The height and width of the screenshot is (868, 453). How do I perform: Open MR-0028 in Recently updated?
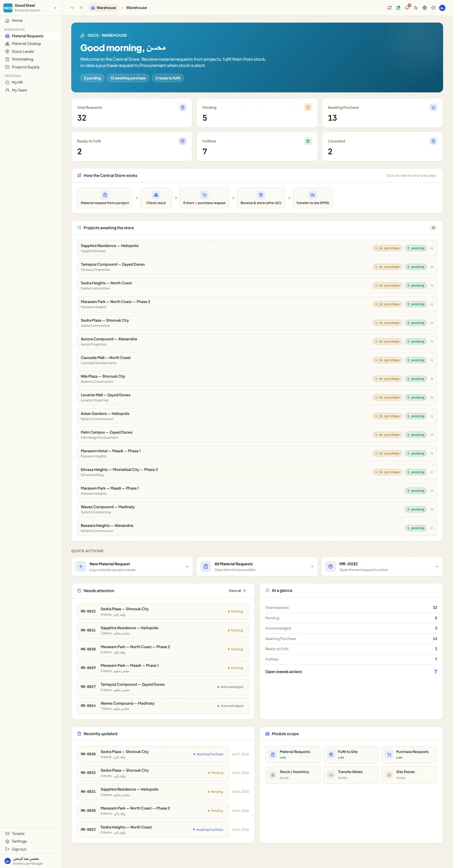153,754
